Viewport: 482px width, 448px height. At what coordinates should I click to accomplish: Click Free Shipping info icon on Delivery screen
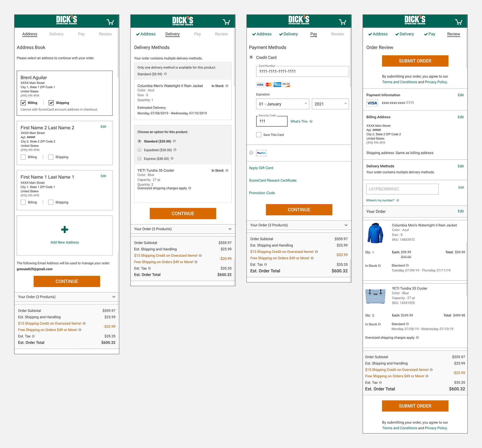pos(196,262)
